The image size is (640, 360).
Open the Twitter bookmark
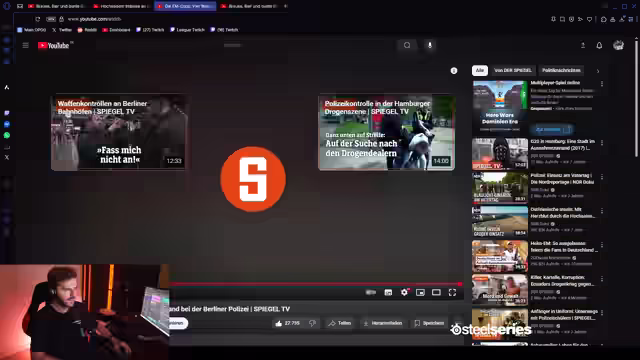pyautogui.click(x=62, y=30)
